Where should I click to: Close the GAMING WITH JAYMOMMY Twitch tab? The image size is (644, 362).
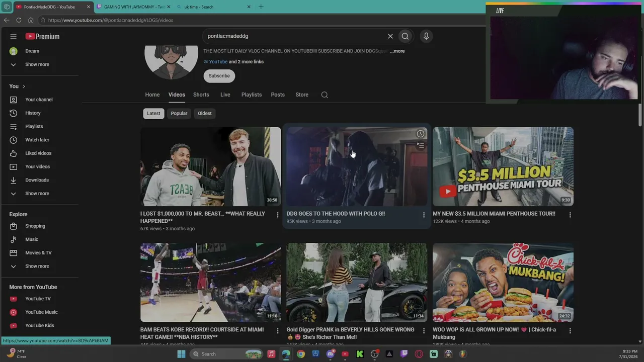[x=169, y=7]
